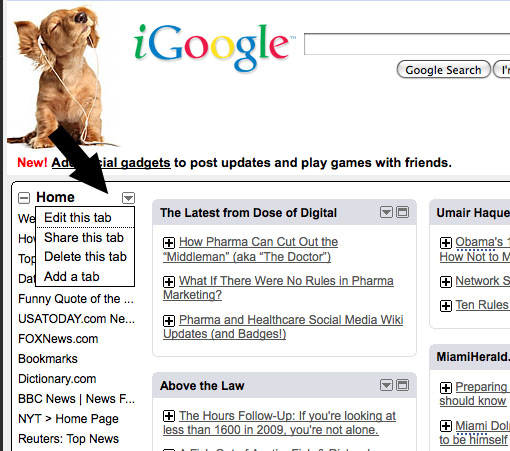Open Obama's article link

[475, 249]
